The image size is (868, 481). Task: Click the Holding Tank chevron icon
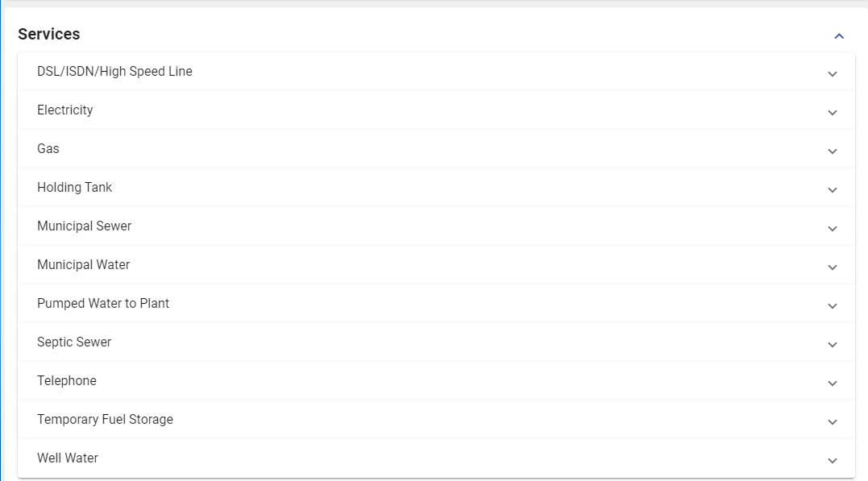tap(833, 190)
